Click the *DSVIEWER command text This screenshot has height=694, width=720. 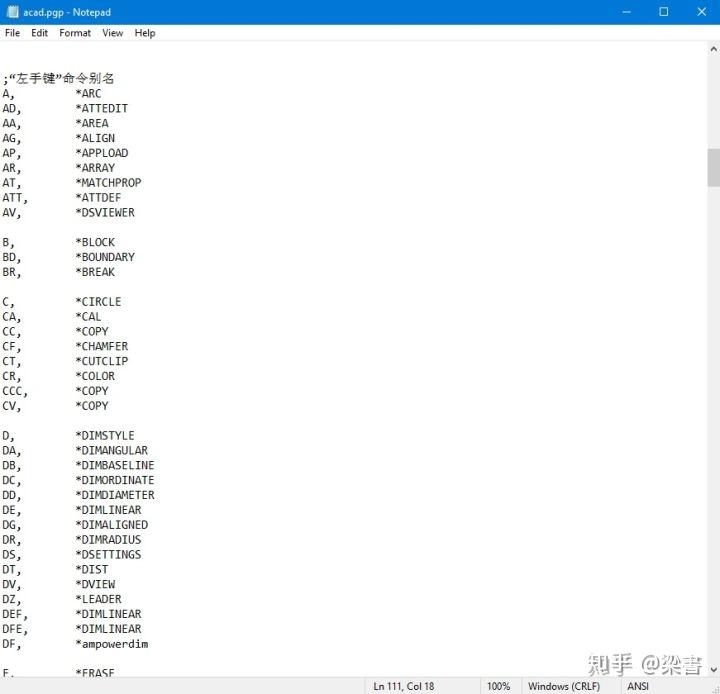(x=105, y=213)
